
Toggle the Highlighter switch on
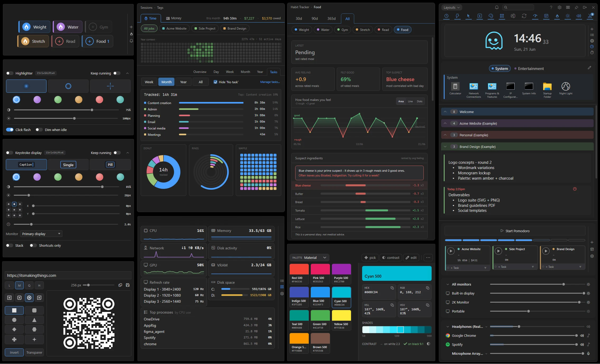10,73
